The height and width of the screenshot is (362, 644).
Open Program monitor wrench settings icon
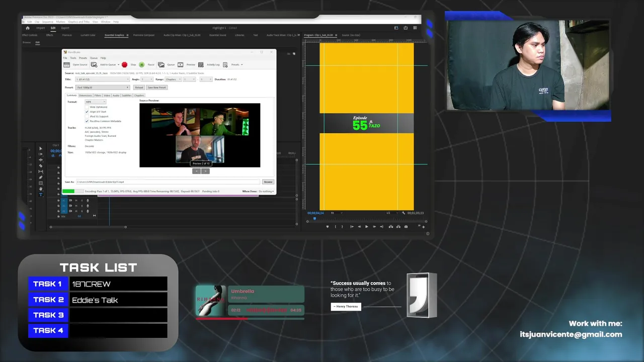pyautogui.click(x=404, y=213)
